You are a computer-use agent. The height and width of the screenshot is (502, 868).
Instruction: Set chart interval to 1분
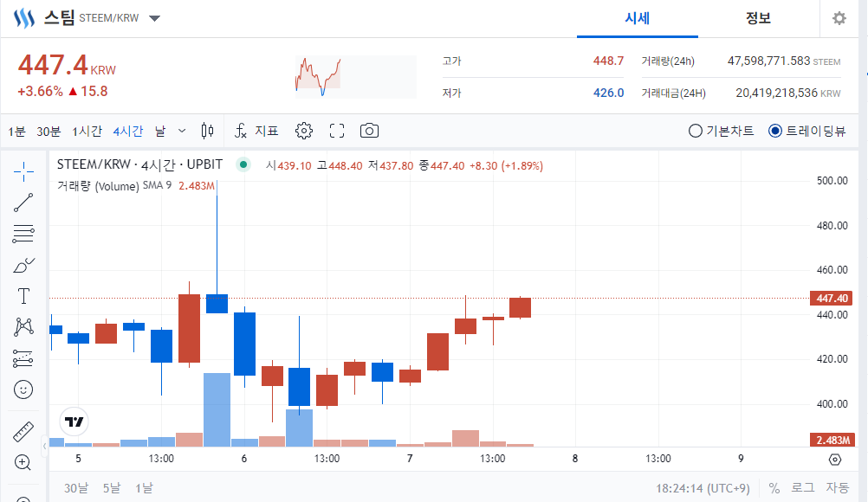[x=16, y=131]
